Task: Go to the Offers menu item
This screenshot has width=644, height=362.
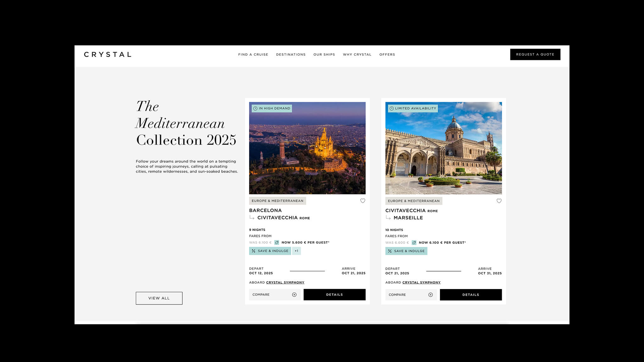Action: [387, 54]
